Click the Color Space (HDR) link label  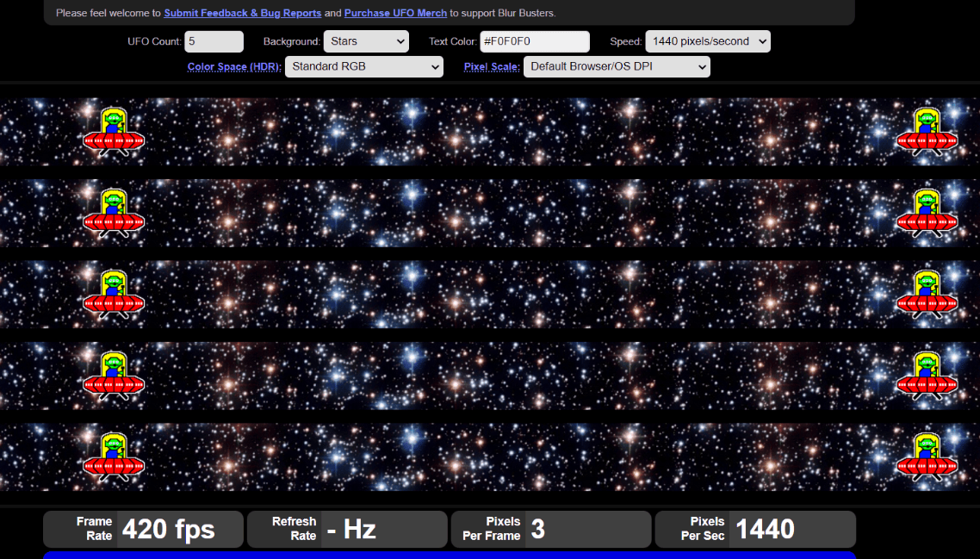[234, 67]
